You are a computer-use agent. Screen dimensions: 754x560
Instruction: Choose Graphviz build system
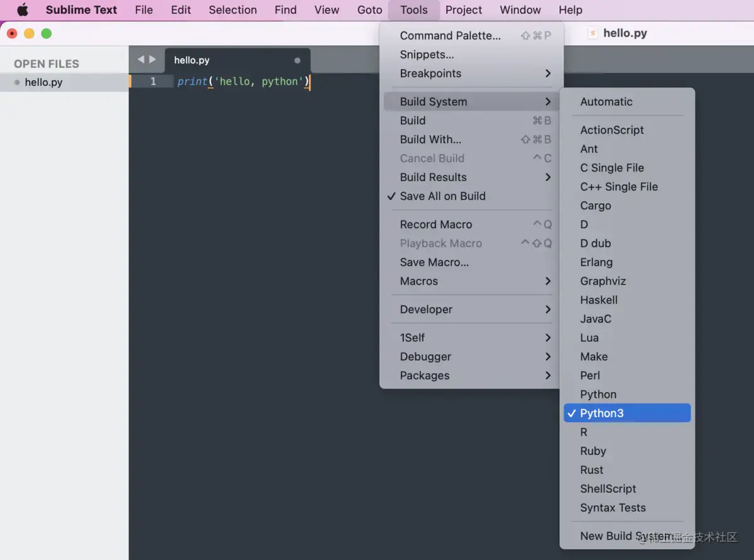(627, 281)
